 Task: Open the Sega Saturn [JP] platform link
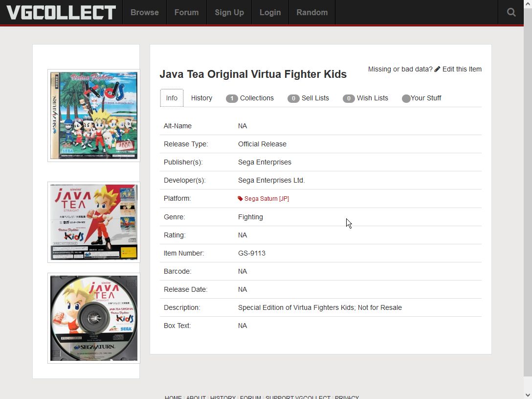point(267,198)
